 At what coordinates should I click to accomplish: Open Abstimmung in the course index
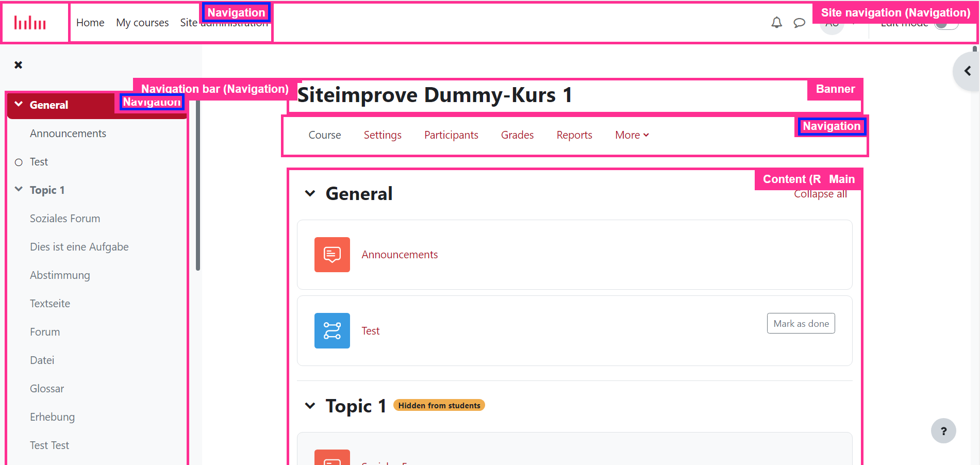pyautogui.click(x=60, y=275)
